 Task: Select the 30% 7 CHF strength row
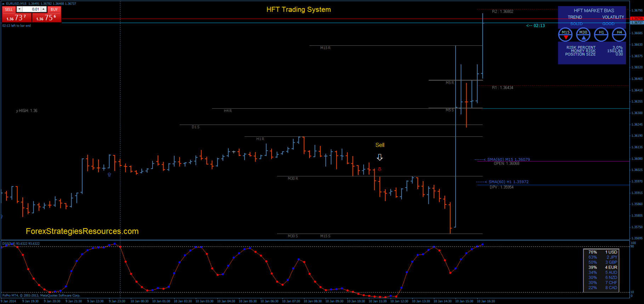603,282
